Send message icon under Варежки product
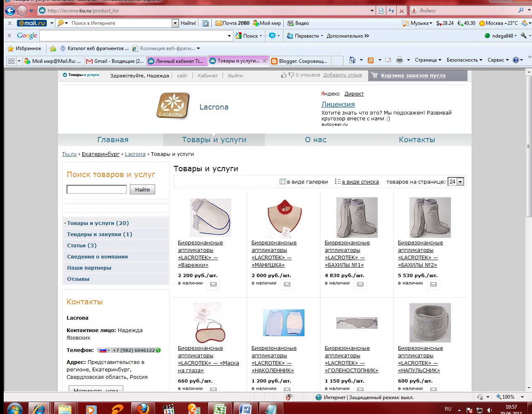 [x=213, y=284]
